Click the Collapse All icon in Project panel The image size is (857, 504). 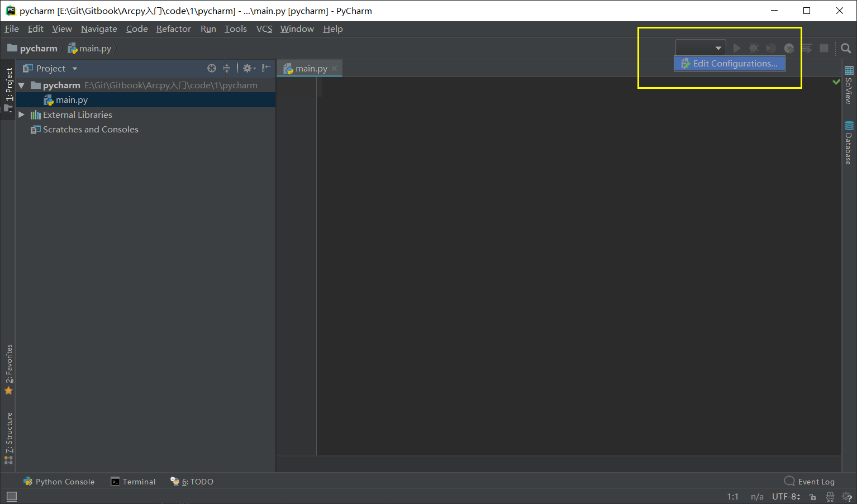[226, 68]
